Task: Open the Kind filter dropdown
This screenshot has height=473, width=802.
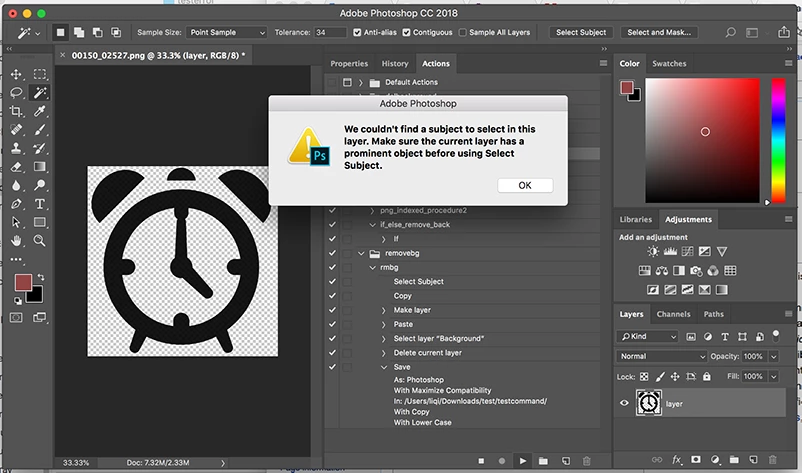Action: click(649, 336)
